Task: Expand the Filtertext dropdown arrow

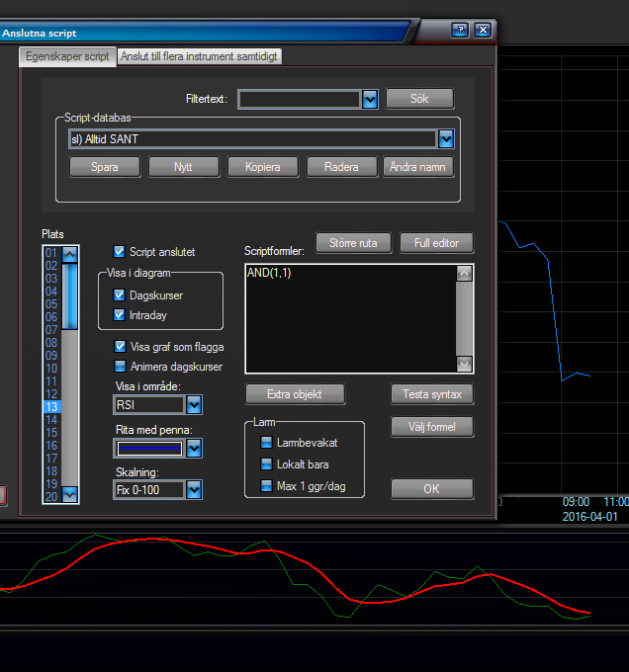Action: (x=370, y=99)
